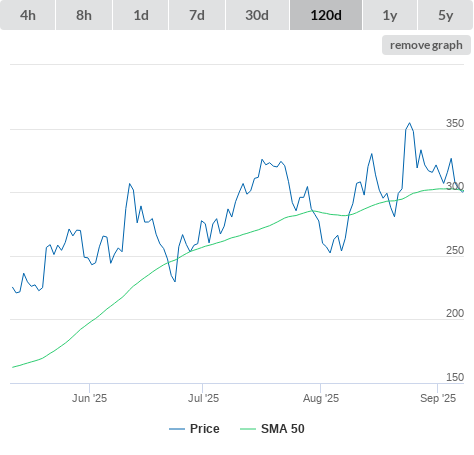Click the green SMA 50 legend line marker
Viewport: 474px width, 455px height.
[248, 429]
